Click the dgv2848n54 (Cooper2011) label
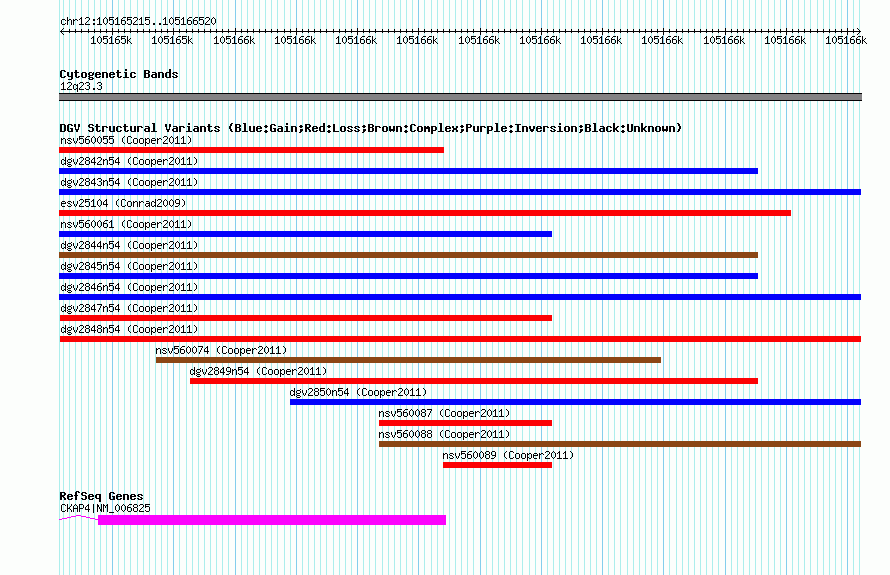The height and width of the screenshot is (575, 890). tap(129, 329)
